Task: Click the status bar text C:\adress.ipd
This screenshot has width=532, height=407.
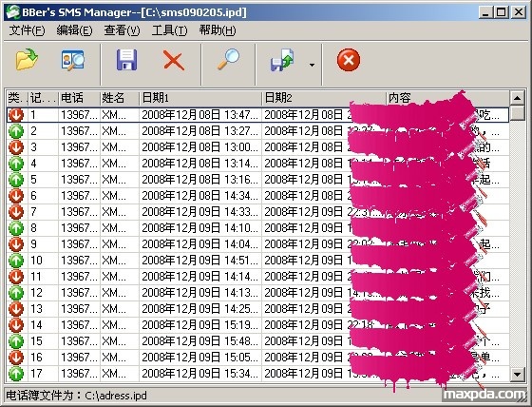Action: tap(116, 396)
